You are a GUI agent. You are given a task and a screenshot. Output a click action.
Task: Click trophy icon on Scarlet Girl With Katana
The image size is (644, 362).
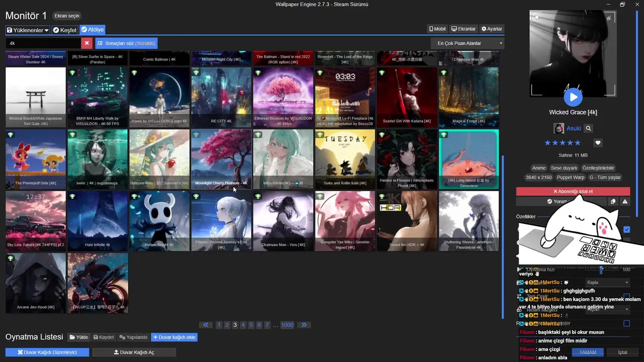click(x=382, y=72)
